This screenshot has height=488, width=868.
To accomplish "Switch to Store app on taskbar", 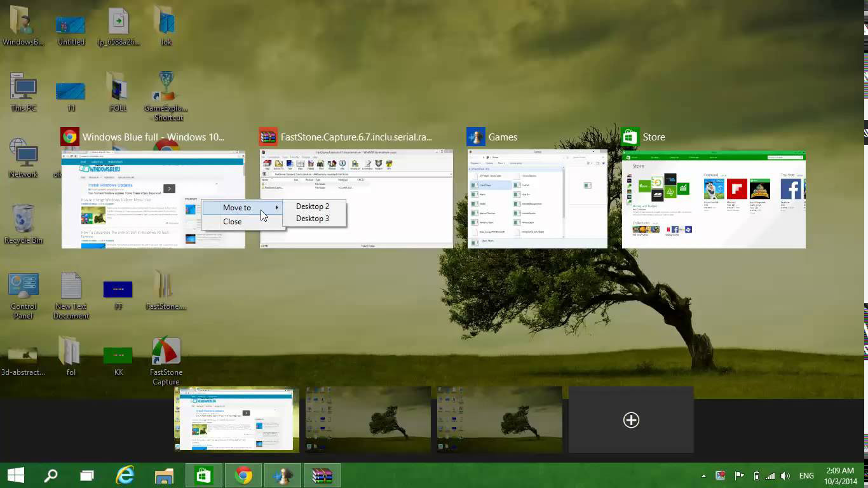I will tap(204, 475).
